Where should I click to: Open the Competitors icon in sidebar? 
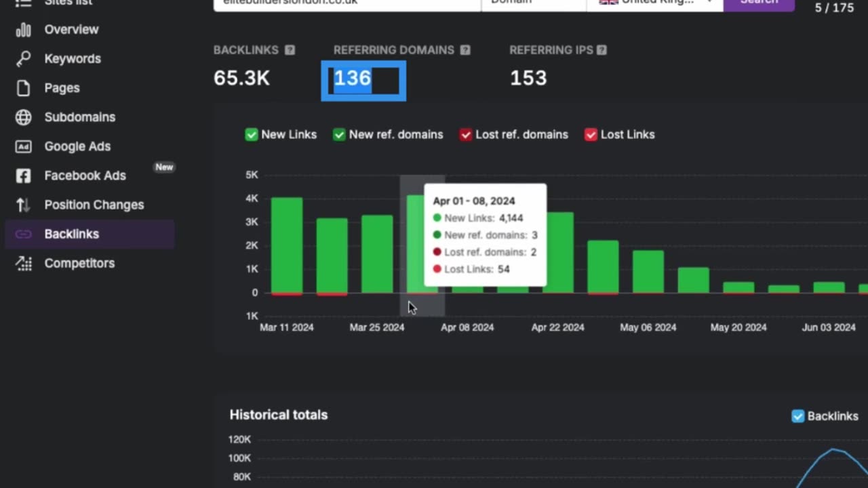pyautogui.click(x=24, y=263)
